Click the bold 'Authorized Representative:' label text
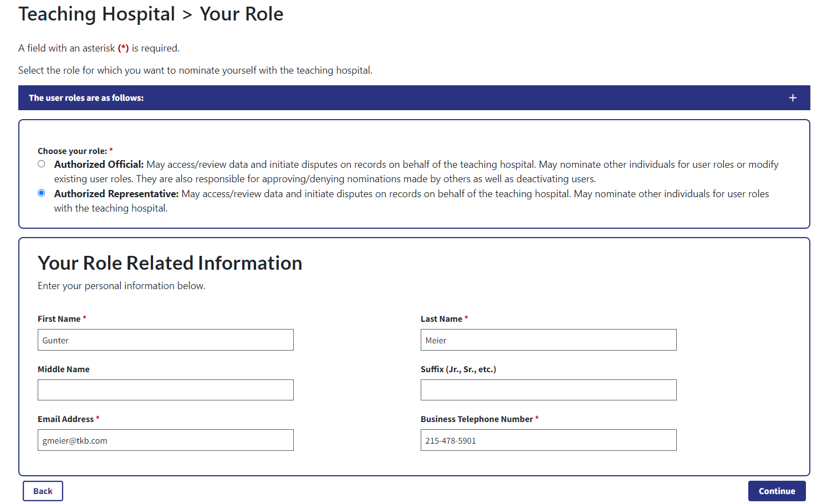Screen dimensions: 827x504 116,194
